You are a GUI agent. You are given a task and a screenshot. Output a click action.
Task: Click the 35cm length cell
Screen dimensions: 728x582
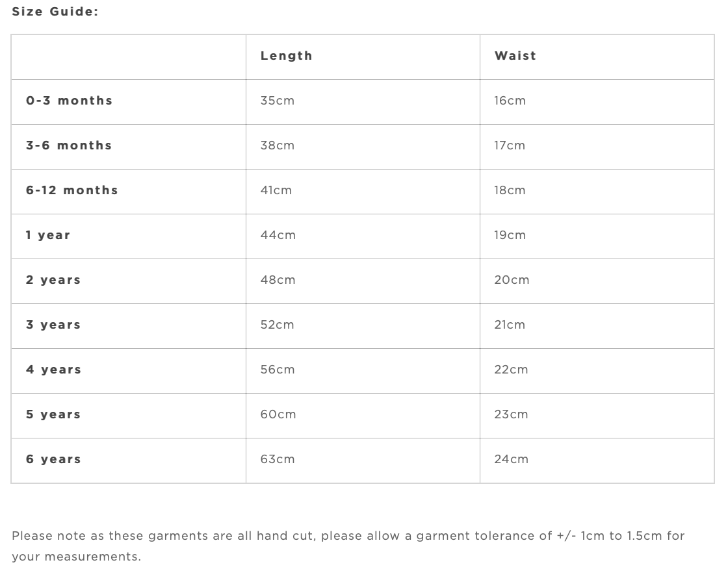pyautogui.click(x=278, y=101)
